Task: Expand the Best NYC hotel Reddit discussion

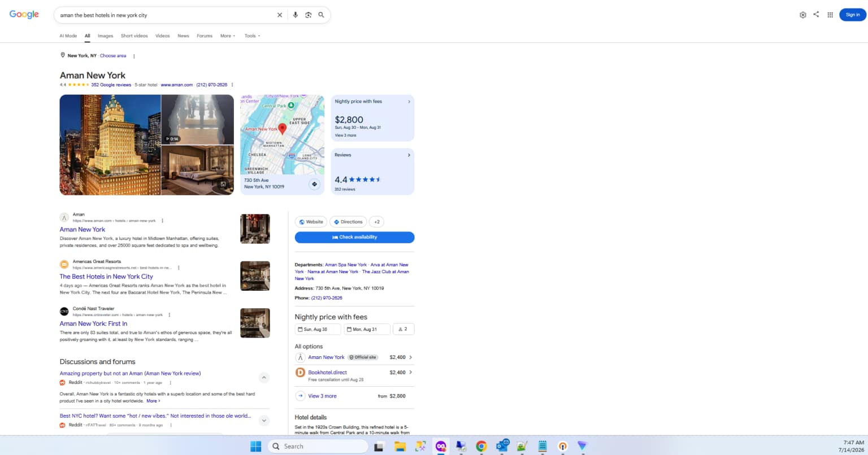Action: [264, 420]
